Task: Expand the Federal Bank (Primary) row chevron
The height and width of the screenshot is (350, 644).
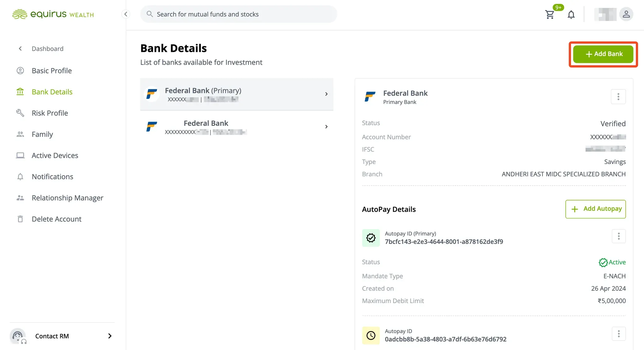Action: coord(326,94)
